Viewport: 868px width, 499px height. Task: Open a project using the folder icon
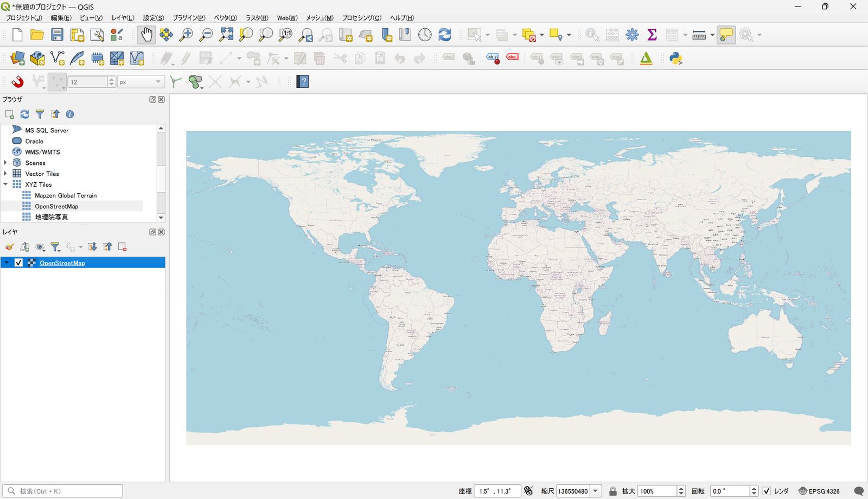click(x=37, y=35)
